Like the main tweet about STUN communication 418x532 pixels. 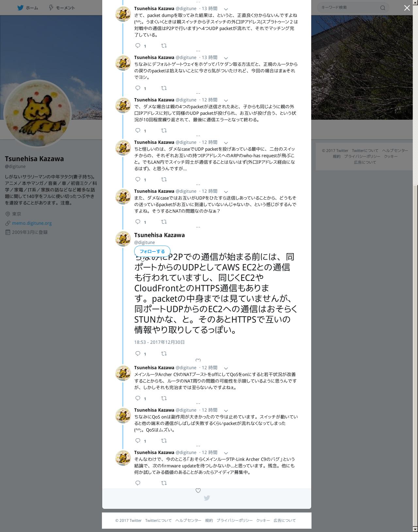point(198,360)
